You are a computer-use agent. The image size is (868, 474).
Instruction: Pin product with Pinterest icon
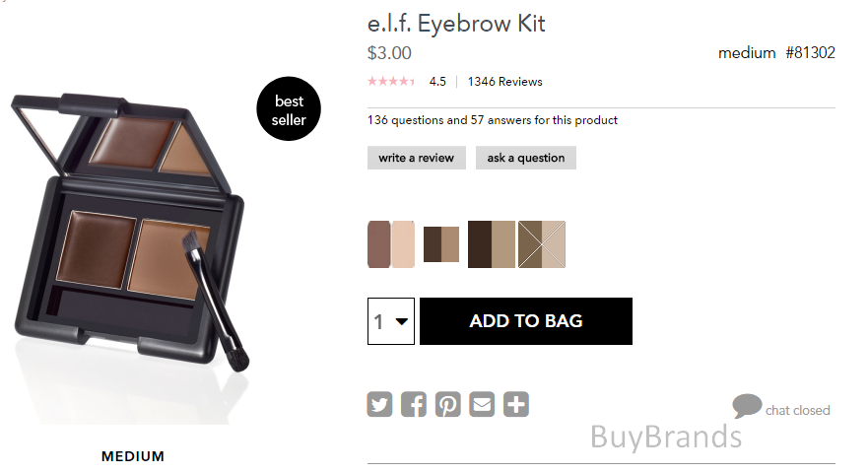[x=448, y=404]
